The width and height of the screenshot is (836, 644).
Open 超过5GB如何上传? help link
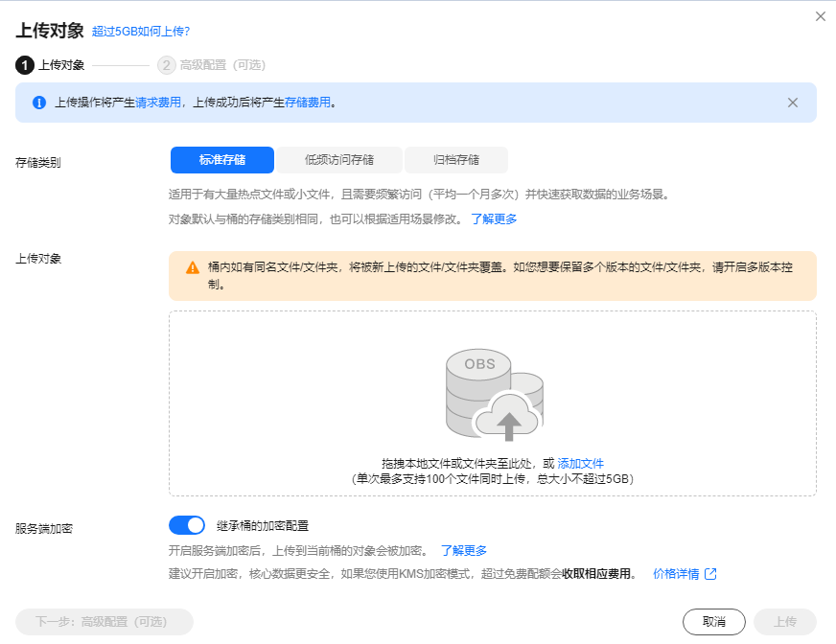[x=141, y=32]
